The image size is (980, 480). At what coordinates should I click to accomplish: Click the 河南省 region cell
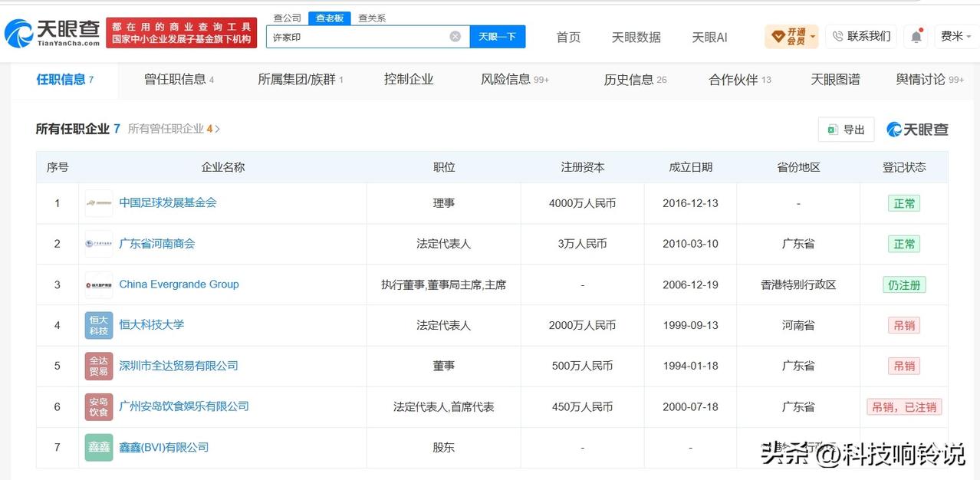[x=798, y=325]
